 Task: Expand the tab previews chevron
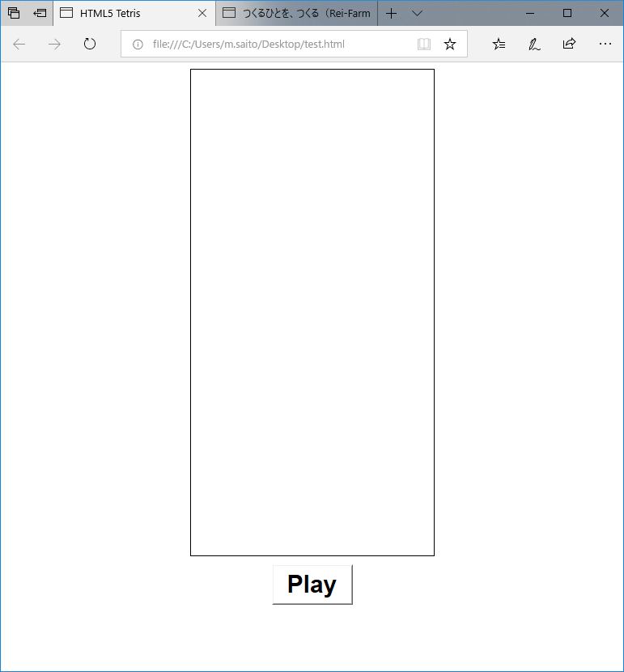417,13
